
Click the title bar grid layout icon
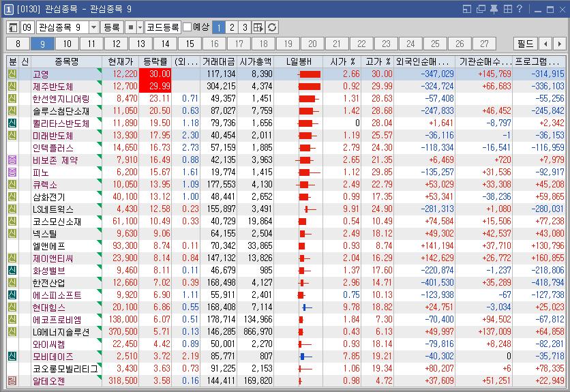click(x=507, y=9)
